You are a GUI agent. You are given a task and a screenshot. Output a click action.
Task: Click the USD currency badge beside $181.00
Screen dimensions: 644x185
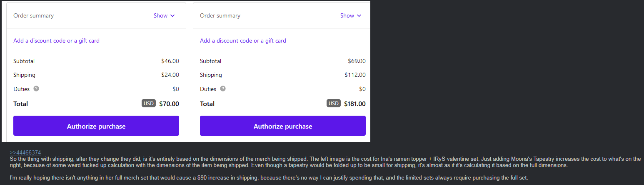(334, 104)
